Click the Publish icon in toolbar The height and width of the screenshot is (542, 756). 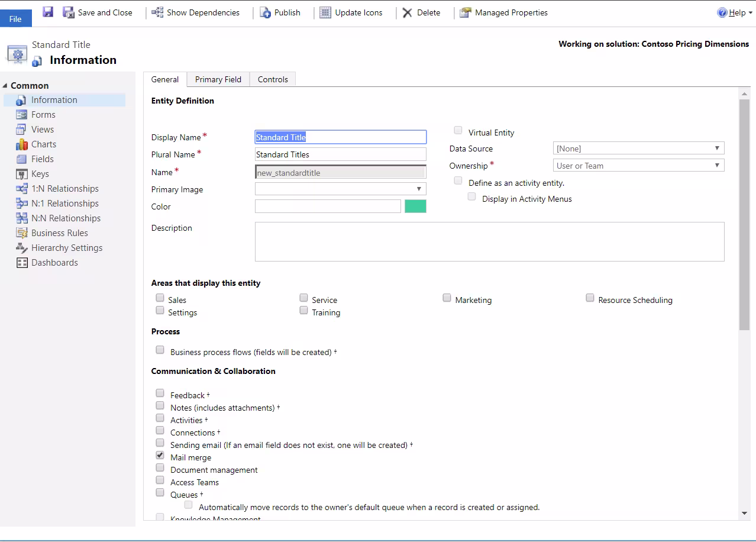266,12
